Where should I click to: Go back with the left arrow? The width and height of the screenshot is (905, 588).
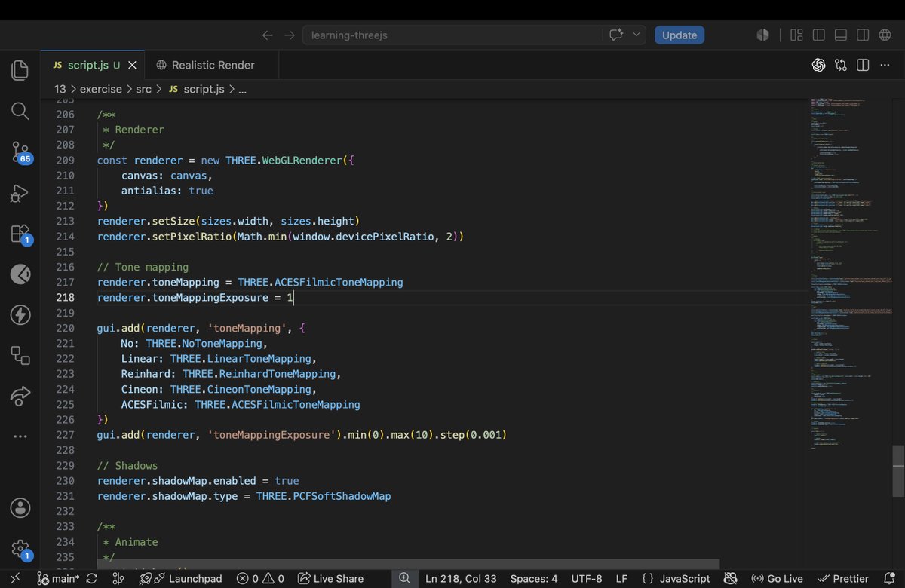pyautogui.click(x=267, y=35)
